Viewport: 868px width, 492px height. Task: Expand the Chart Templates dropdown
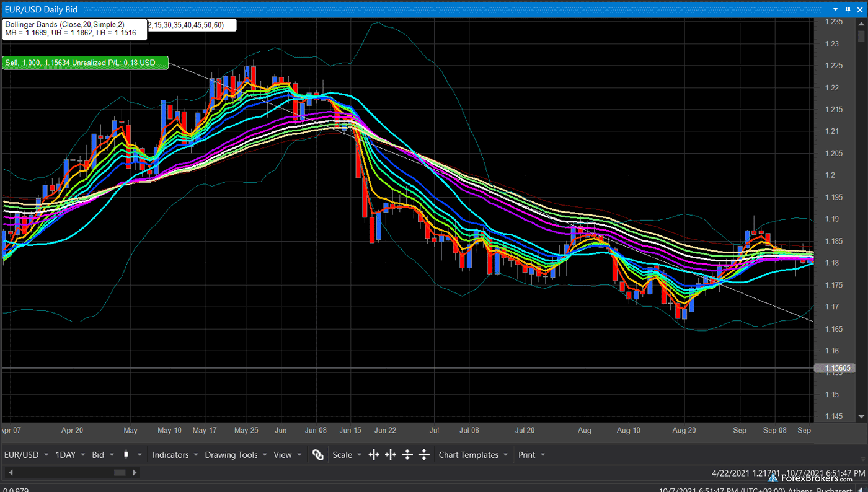pyautogui.click(x=506, y=454)
